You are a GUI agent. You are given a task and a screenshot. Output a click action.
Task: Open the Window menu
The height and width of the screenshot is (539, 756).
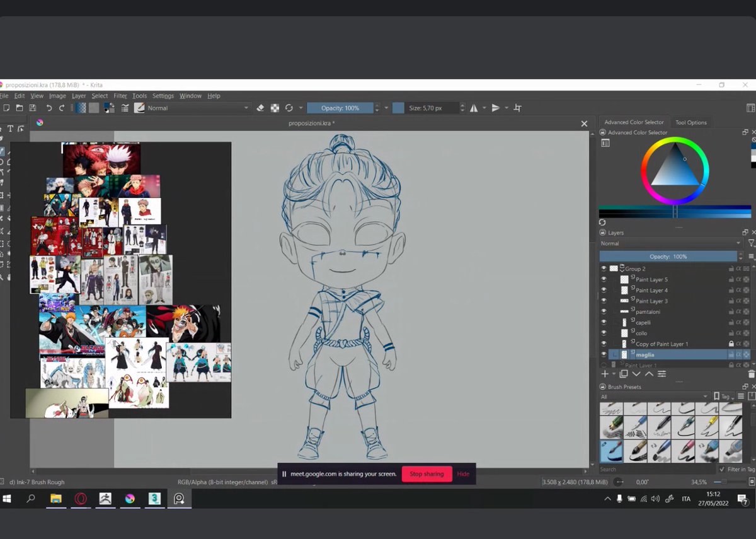[x=190, y=96]
